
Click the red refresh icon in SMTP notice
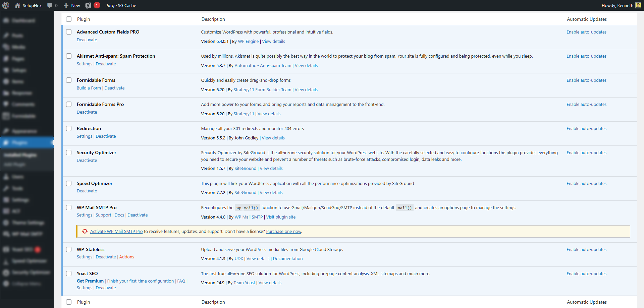point(85,231)
